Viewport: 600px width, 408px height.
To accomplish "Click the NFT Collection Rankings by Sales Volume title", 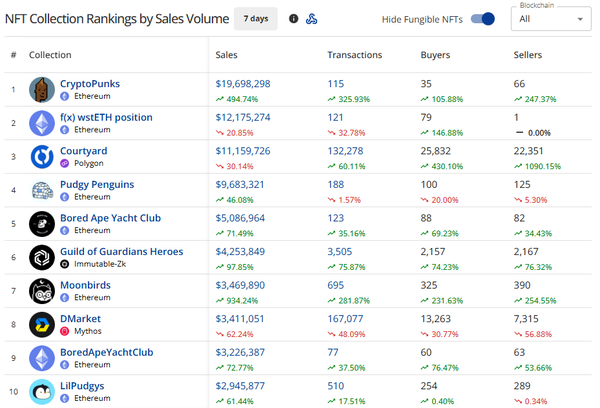I will click(117, 19).
